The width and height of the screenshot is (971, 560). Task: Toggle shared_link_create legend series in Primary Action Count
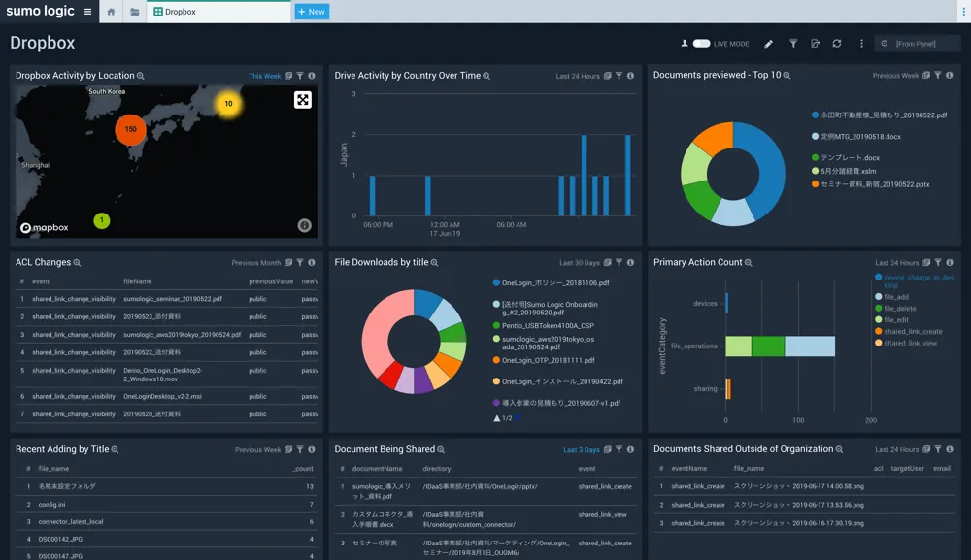click(912, 332)
